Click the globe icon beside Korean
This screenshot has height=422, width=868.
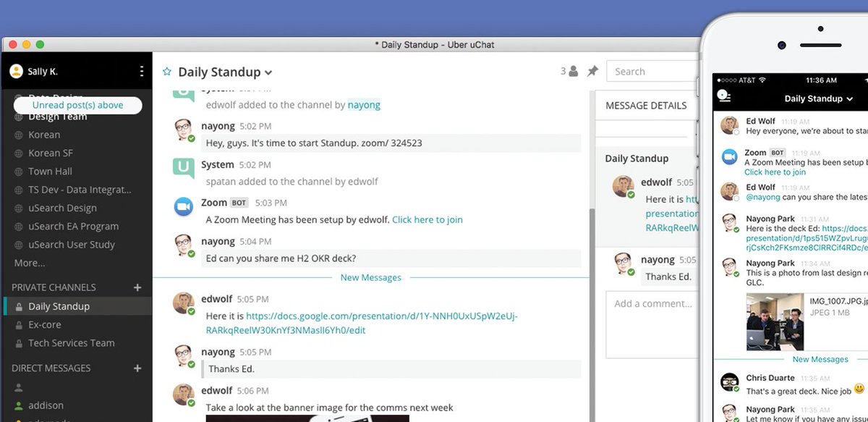click(x=19, y=135)
